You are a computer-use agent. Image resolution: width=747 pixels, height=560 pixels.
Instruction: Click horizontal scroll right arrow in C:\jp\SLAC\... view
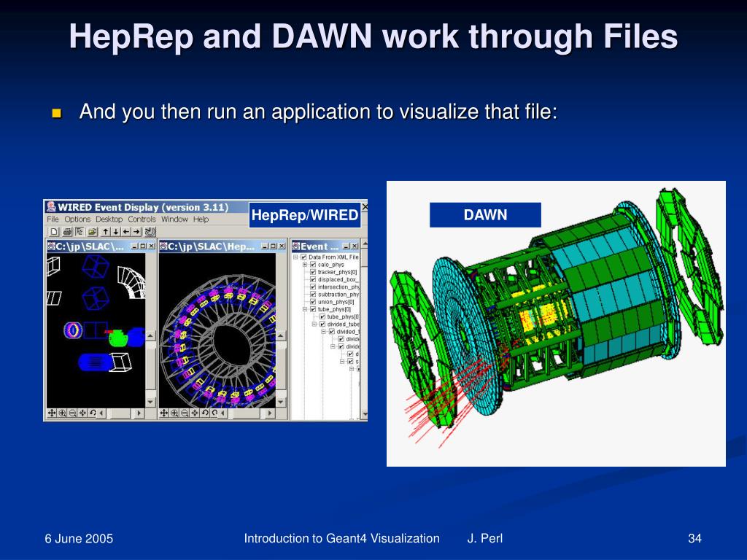point(139,413)
